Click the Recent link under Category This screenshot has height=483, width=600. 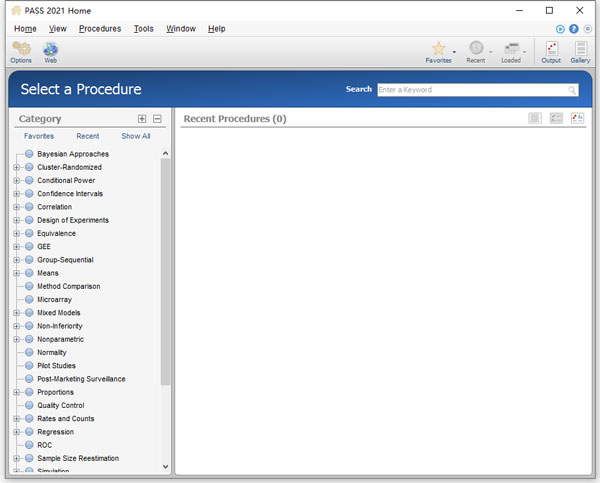[88, 136]
